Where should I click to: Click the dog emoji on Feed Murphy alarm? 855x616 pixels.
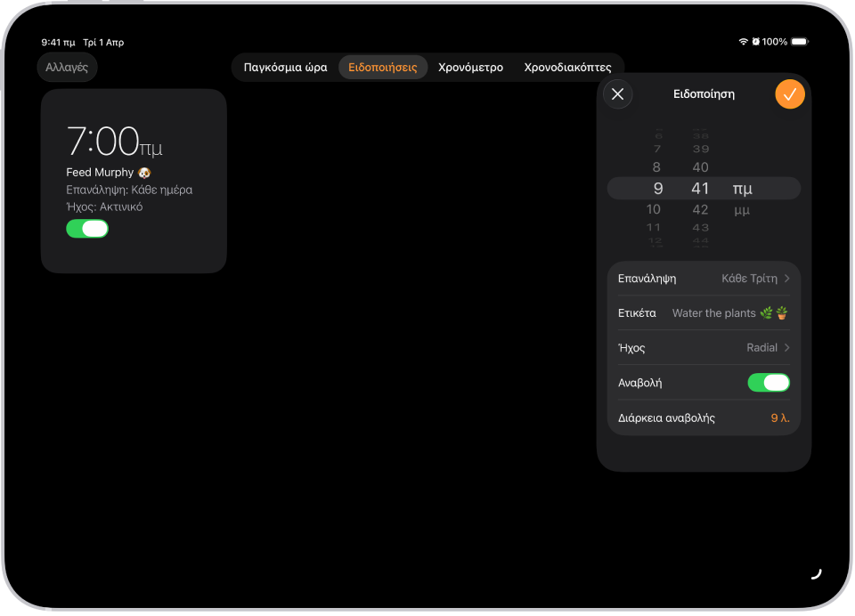click(x=144, y=173)
